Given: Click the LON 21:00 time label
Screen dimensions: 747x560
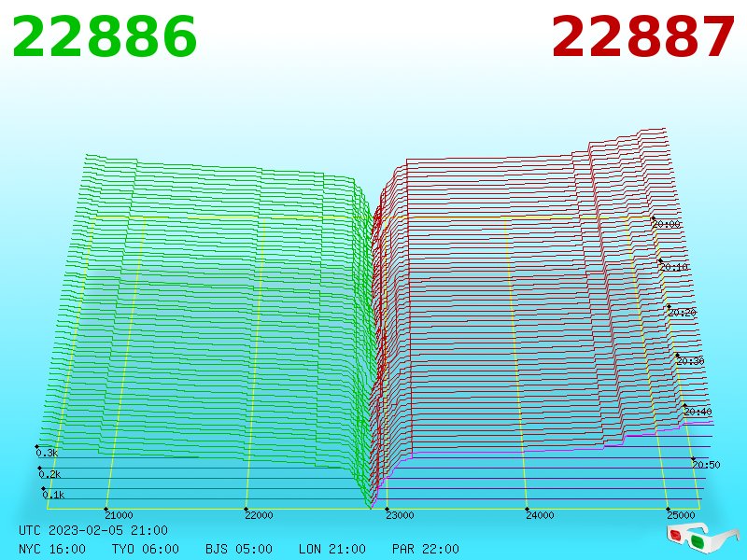Looking at the screenshot, I should pos(332,549).
